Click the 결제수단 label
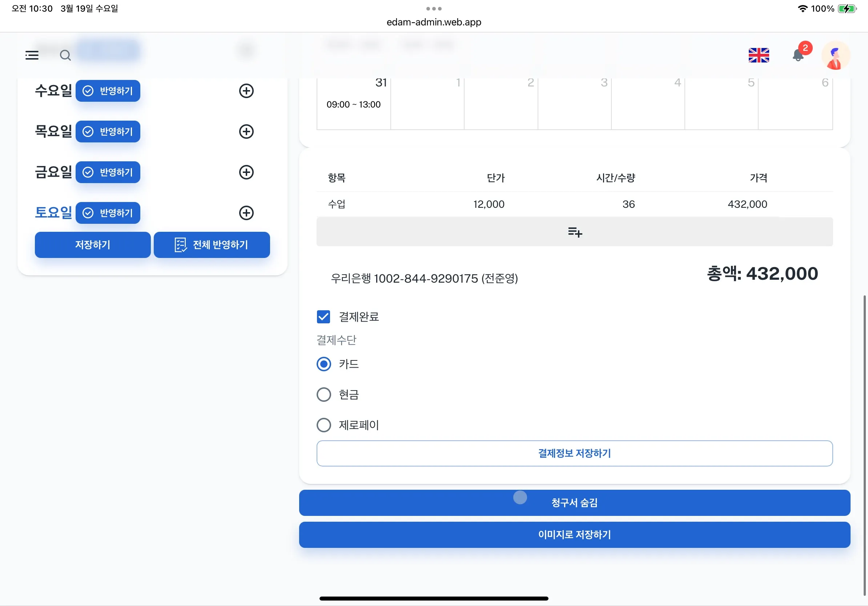 pyautogui.click(x=337, y=340)
